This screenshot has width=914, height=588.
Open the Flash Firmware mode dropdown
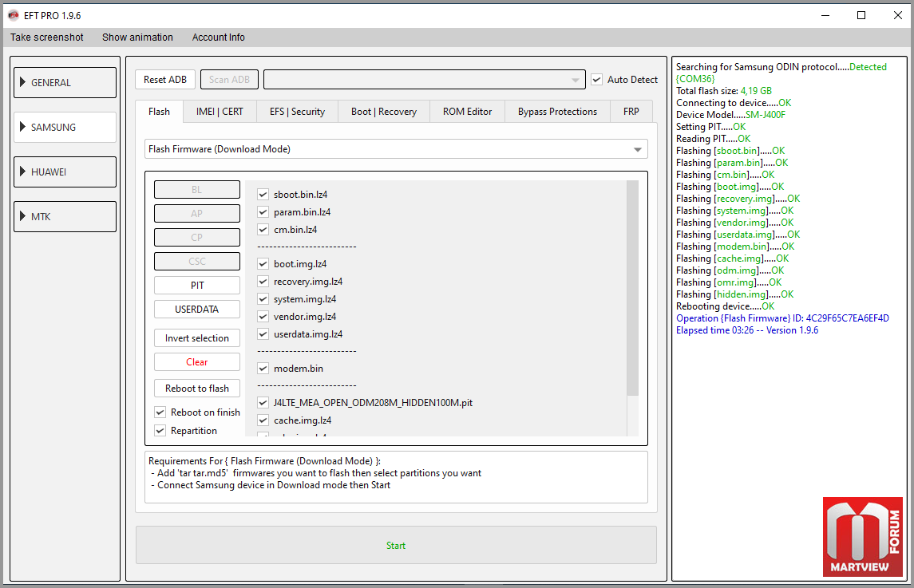tap(396, 149)
